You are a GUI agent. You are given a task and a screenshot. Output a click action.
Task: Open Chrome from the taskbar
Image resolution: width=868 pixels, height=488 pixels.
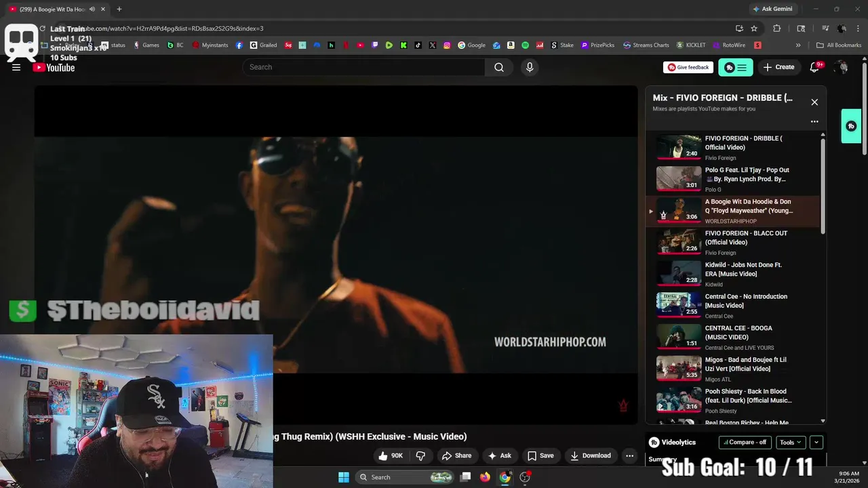pyautogui.click(x=505, y=477)
